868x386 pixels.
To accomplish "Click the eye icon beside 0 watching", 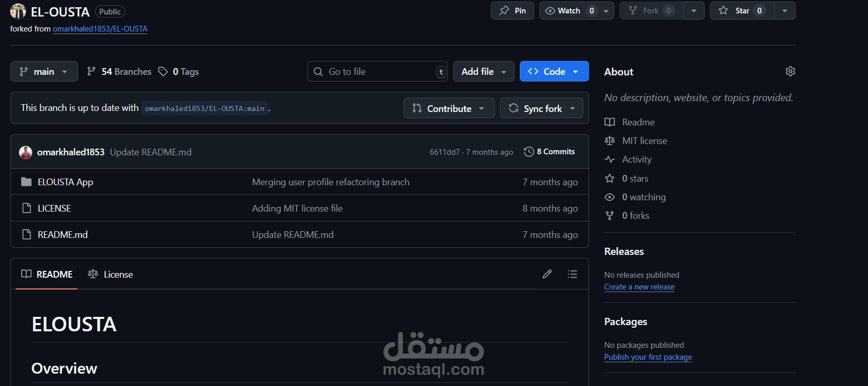I will coord(610,197).
